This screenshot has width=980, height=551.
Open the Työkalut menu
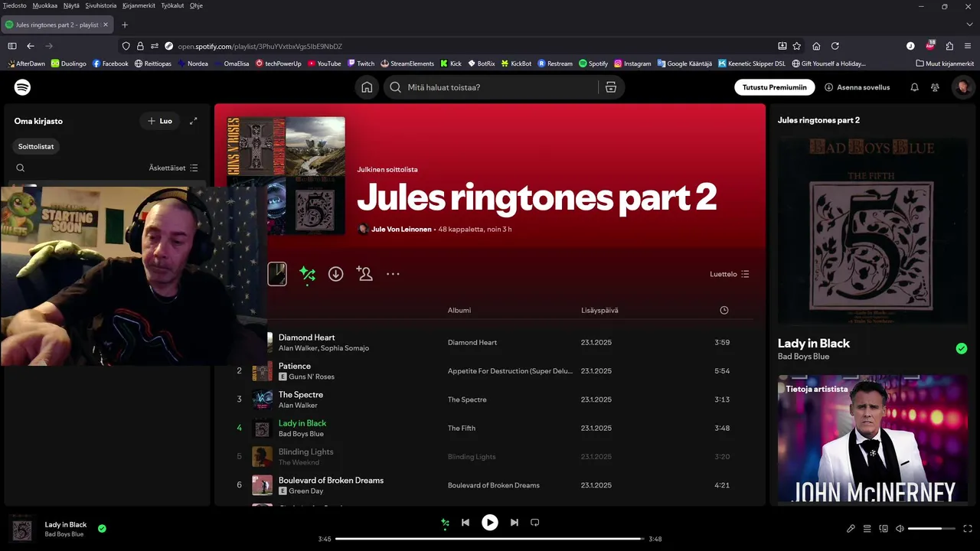click(172, 5)
